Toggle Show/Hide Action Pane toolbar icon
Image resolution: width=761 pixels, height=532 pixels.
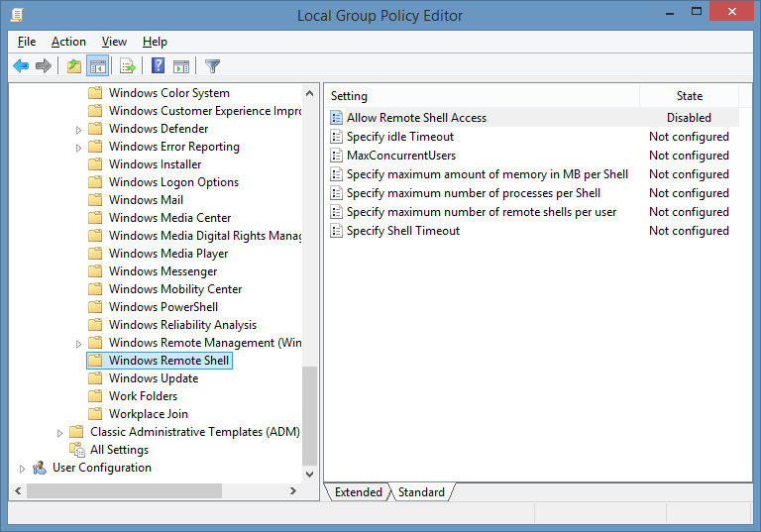click(x=181, y=66)
